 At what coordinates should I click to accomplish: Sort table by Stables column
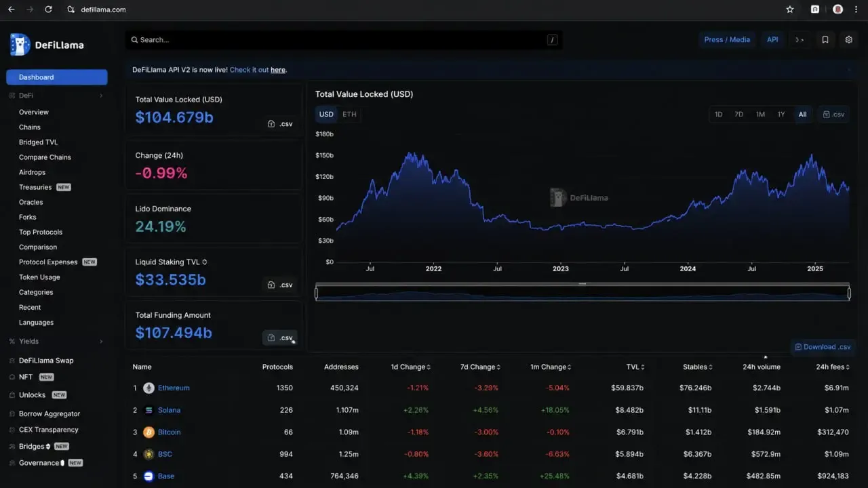(x=698, y=367)
